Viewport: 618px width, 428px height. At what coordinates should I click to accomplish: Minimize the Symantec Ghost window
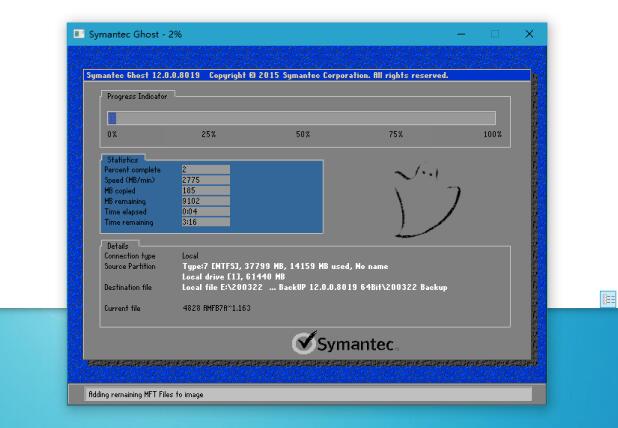tap(461, 34)
